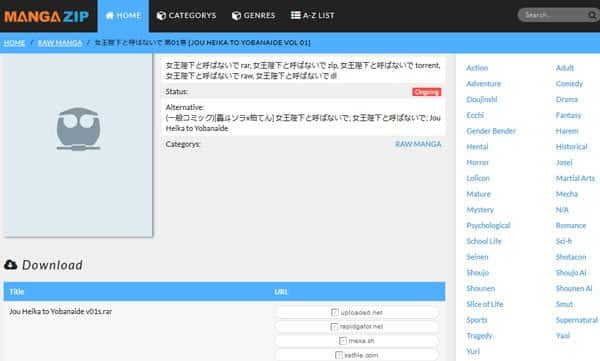Click the rapidgator.net link icon
Image resolution: width=600 pixels, height=361 pixels.
pyautogui.click(x=334, y=327)
